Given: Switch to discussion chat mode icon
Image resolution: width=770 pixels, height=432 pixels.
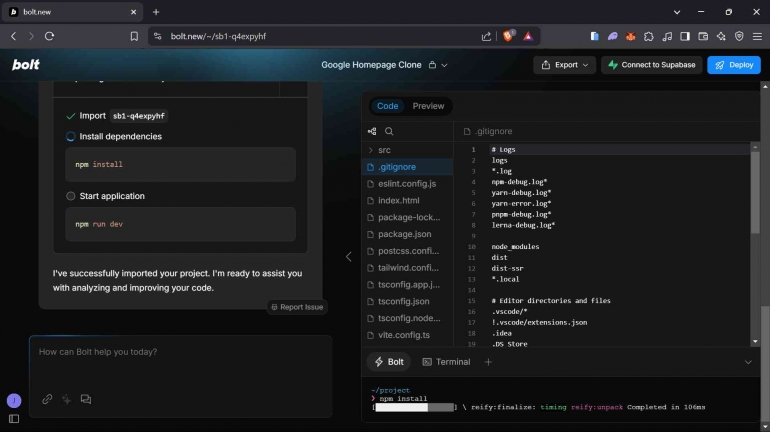Looking at the screenshot, I should click(x=86, y=399).
